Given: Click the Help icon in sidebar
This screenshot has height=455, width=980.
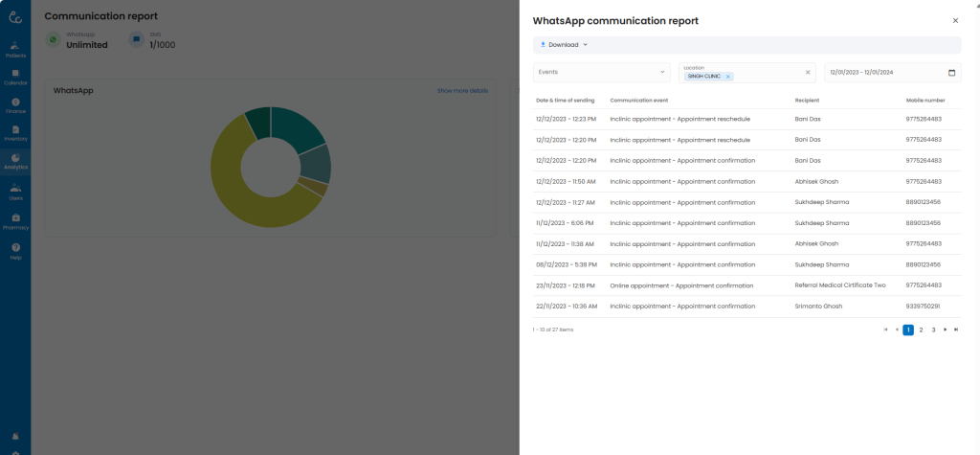Looking at the screenshot, I should click(x=15, y=251).
